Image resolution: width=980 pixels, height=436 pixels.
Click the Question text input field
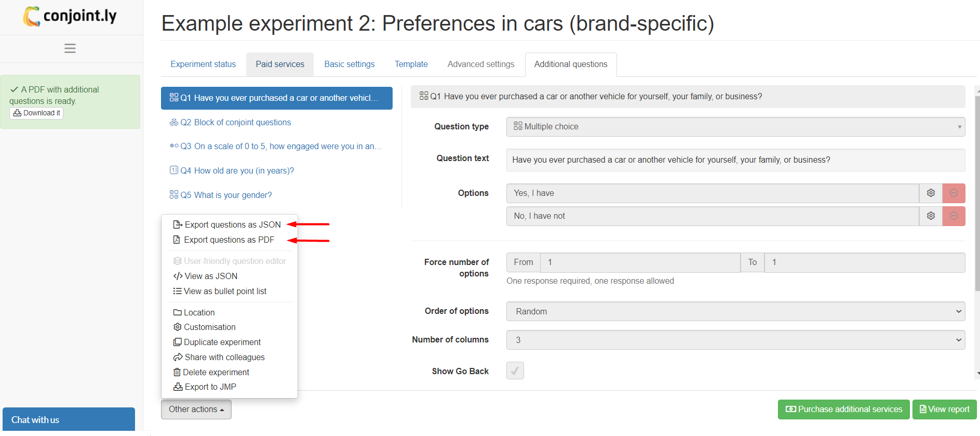(735, 160)
